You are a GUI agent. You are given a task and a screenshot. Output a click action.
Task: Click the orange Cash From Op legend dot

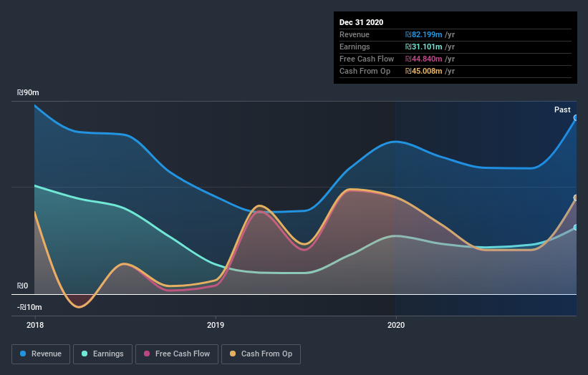tap(233, 354)
